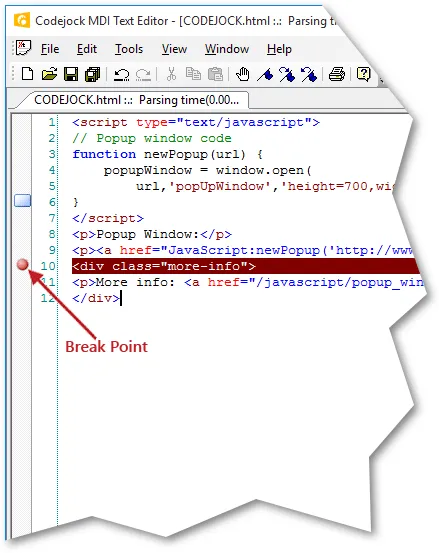Click the Copy toolbar icon
Viewport: 439px width, 553px height.
coord(193,74)
